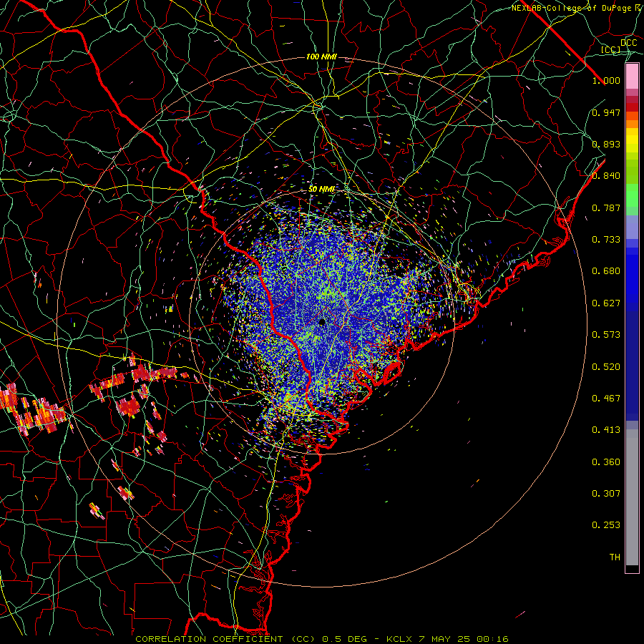The width and height of the screenshot is (644, 644).
Task: Click the 0.413 legend value
Action: point(606,430)
